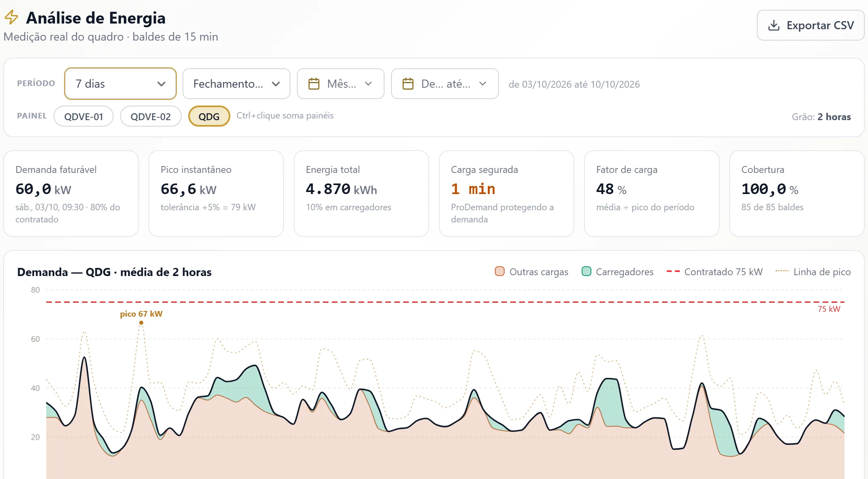The image size is (868, 479).
Task: Click the download icon in Exportar CSV
Action: click(x=774, y=25)
